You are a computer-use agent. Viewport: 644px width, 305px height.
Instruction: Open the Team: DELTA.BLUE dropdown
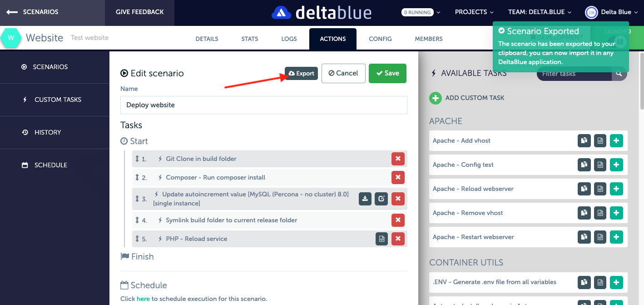click(x=540, y=12)
